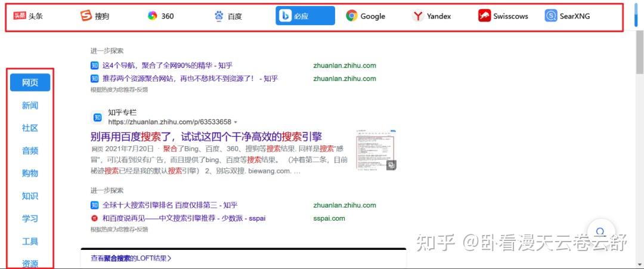Switch to the Google engine icon

point(352,16)
